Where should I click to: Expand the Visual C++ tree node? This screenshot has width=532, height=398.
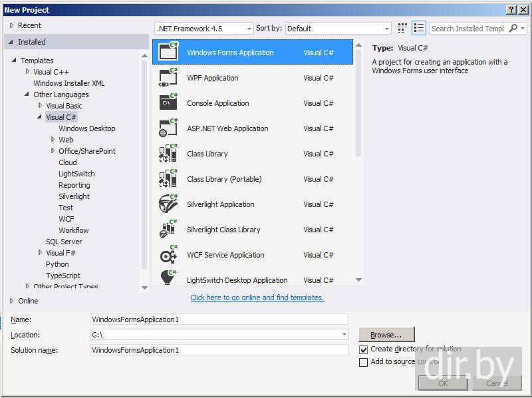28,72
